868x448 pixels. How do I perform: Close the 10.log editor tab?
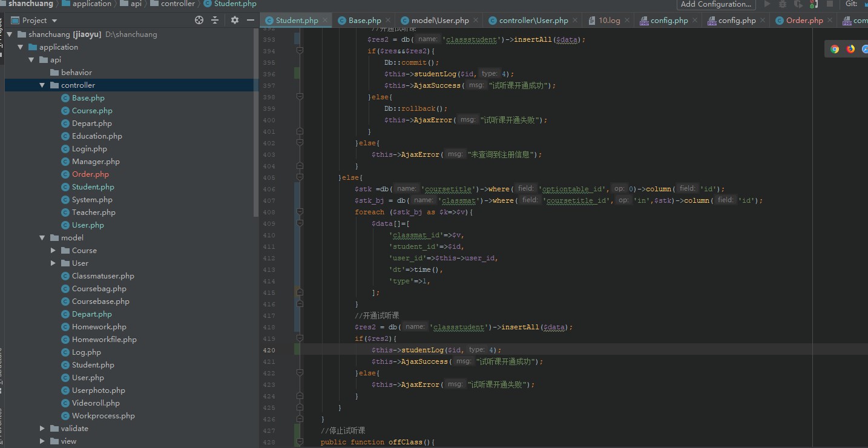(628, 20)
